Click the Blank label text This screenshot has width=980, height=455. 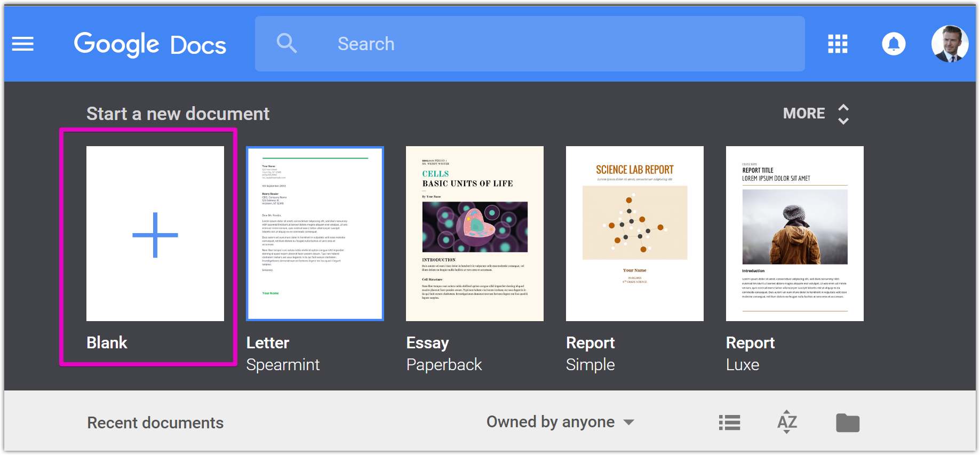tap(107, 342)
